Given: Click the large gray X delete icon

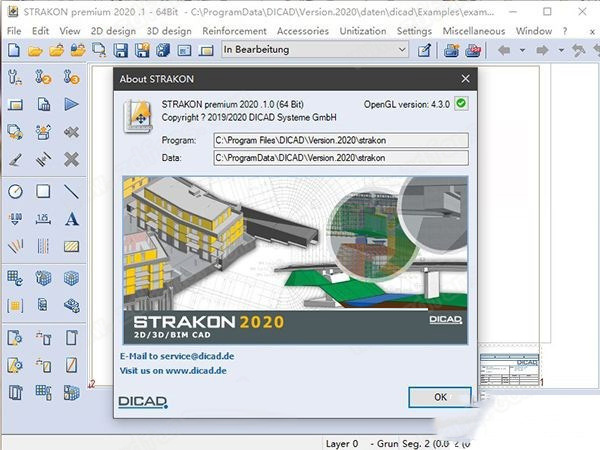Looking at the screenshot, I should pos(72,159).
